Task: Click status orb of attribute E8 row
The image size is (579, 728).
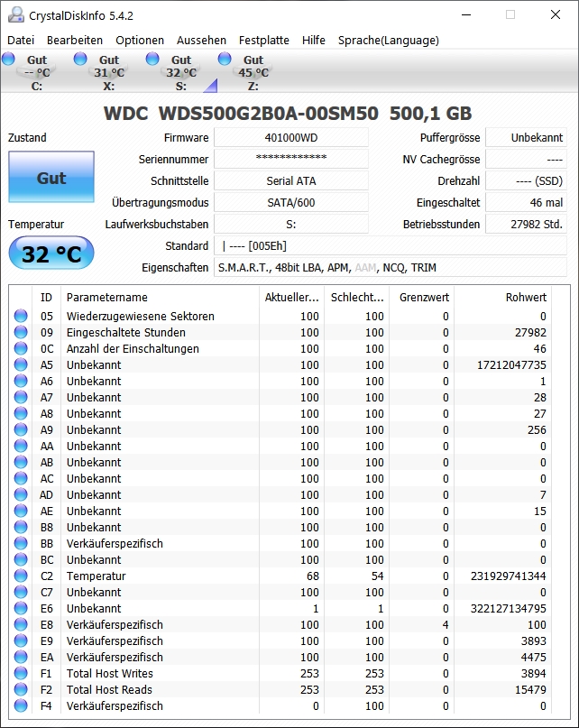Action: [x=21, y=624]
